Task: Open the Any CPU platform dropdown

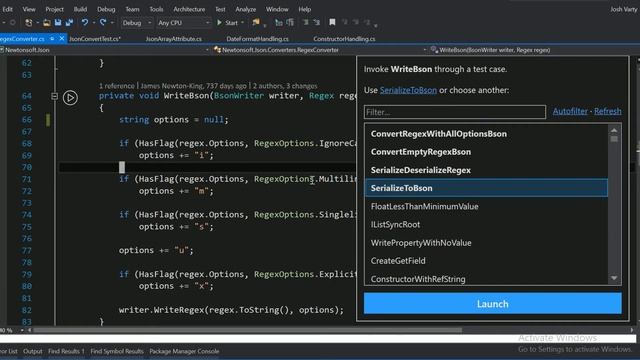Action: tap(184, 23)
